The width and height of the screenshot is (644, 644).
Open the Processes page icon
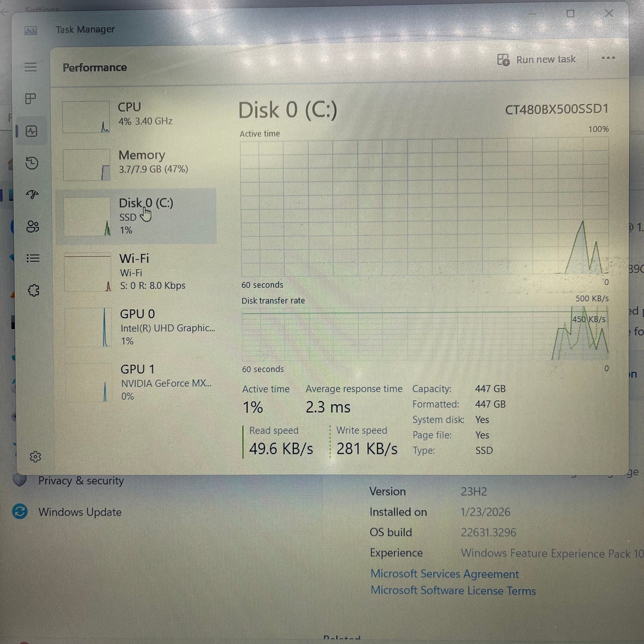pyautogui.click(x=31, y=99)
